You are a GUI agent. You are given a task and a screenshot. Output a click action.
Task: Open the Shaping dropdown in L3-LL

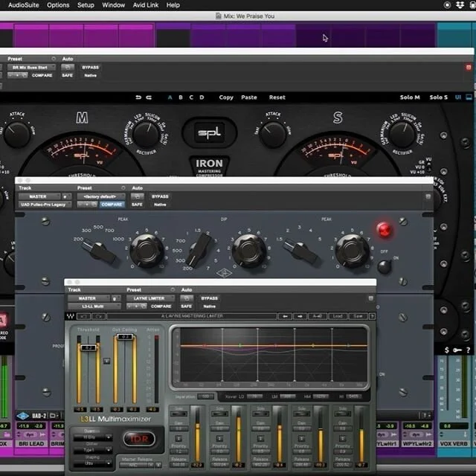point(92,463)
